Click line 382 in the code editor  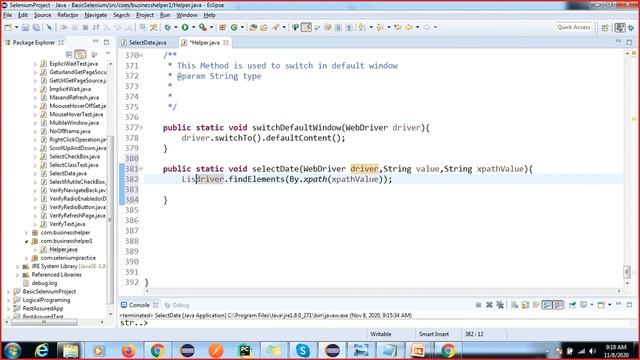pos(384,179)
